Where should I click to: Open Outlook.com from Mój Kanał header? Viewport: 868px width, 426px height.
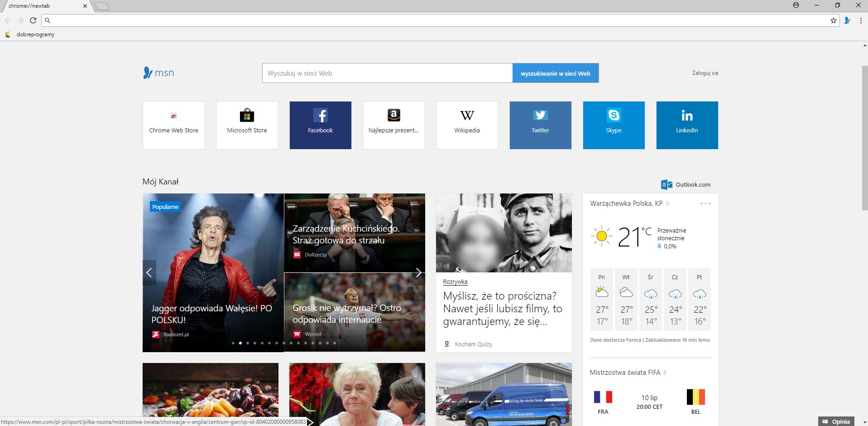[x=685, y=184]
